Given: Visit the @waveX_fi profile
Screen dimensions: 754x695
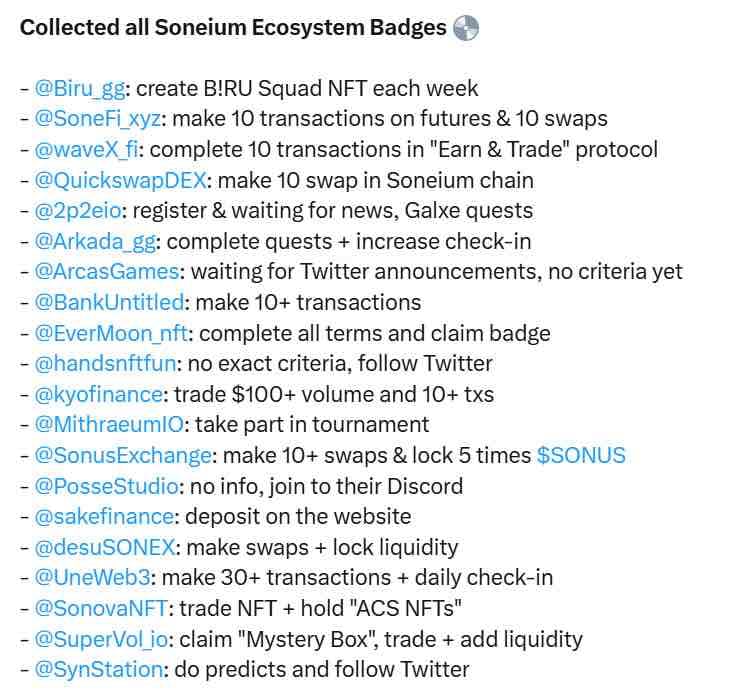Looking at the screenshot, I should (86, 150).
